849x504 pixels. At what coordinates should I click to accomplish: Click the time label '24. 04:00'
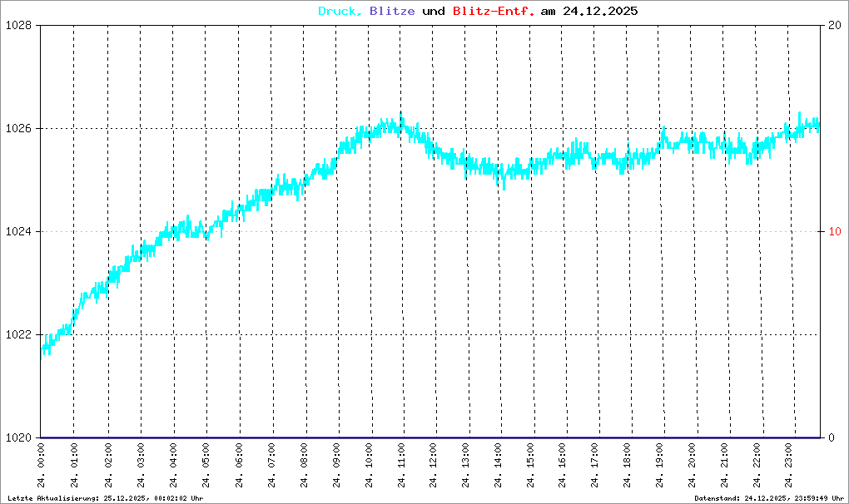pyautogui.click(x=173, y=466)
